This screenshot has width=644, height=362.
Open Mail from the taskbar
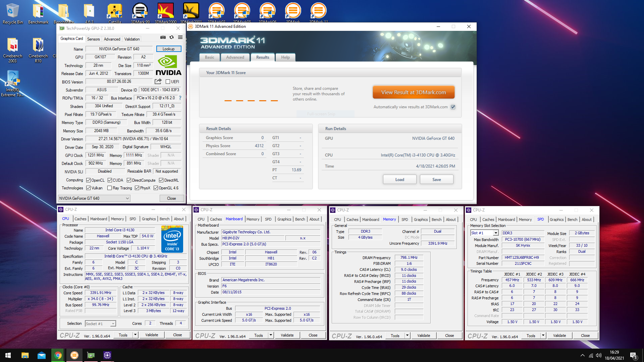(x=42, y=355)
